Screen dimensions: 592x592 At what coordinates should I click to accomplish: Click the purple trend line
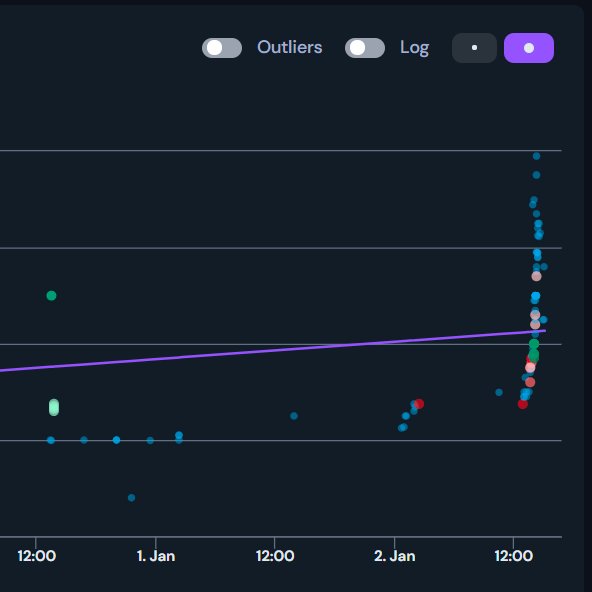click(273, 351)
